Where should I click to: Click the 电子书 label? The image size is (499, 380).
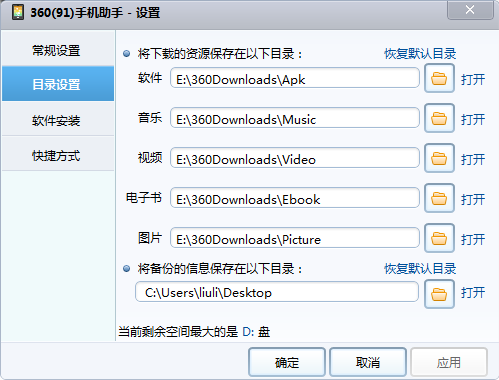click(x=144, y=198)
